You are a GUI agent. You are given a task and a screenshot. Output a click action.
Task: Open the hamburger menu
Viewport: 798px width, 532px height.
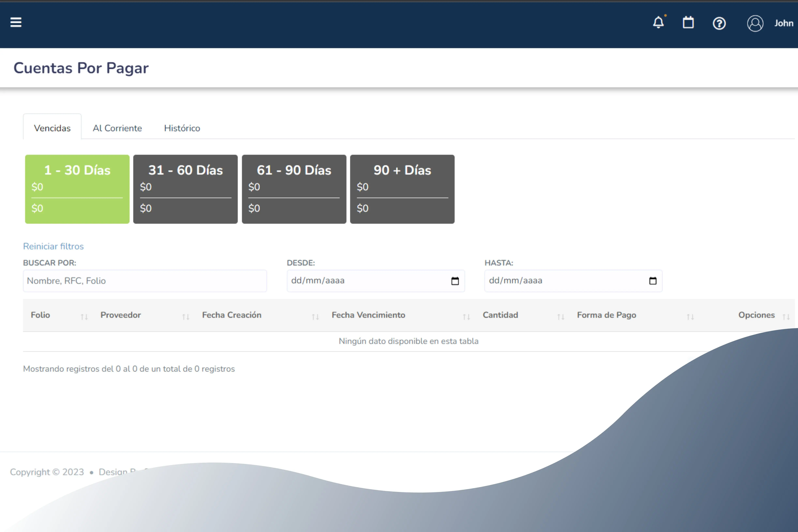click(x=16, y=22)
